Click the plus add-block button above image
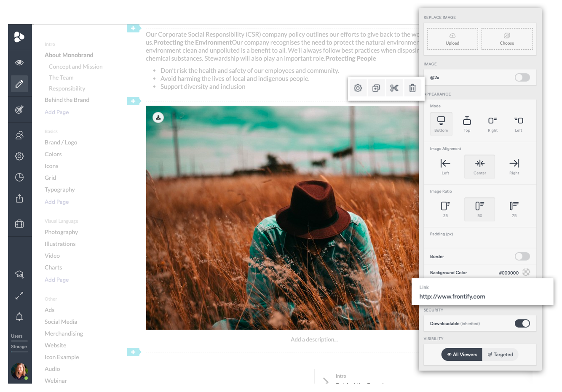This screenshot has width=562, height=392. 133,101
